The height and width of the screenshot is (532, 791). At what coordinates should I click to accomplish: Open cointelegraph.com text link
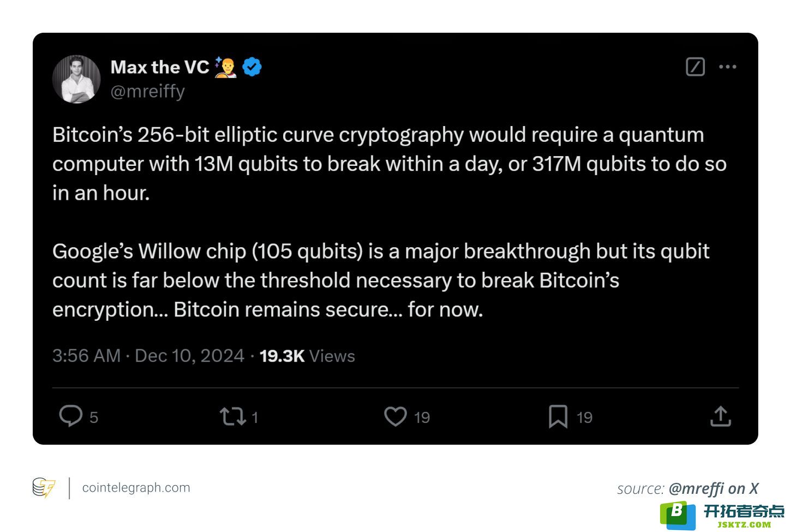pos(136,487)
